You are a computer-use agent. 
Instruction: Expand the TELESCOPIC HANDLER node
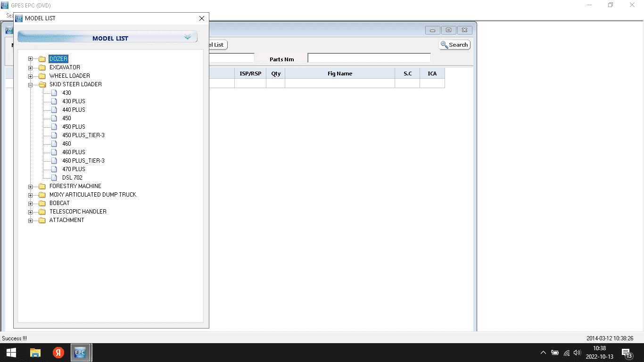pos(30,212)
